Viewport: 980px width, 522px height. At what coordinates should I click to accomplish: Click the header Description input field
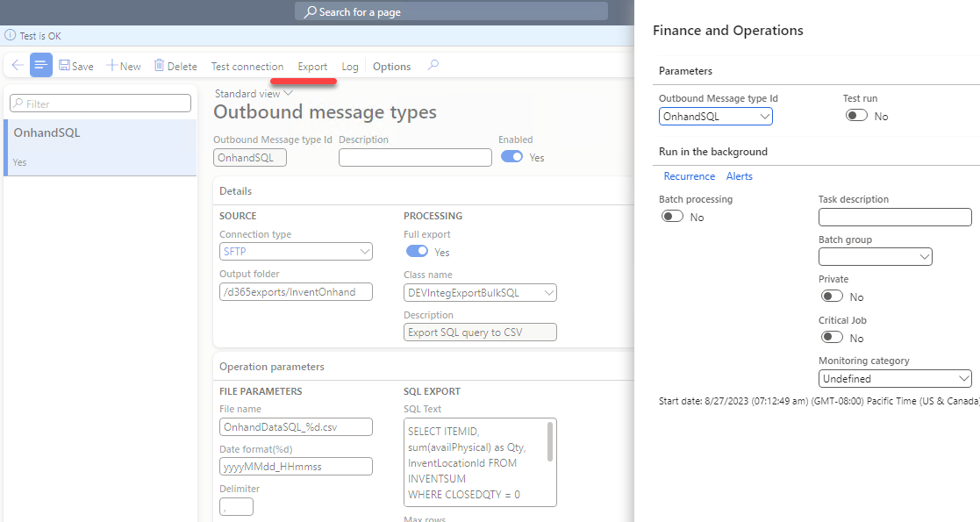(x=415, y=158)
